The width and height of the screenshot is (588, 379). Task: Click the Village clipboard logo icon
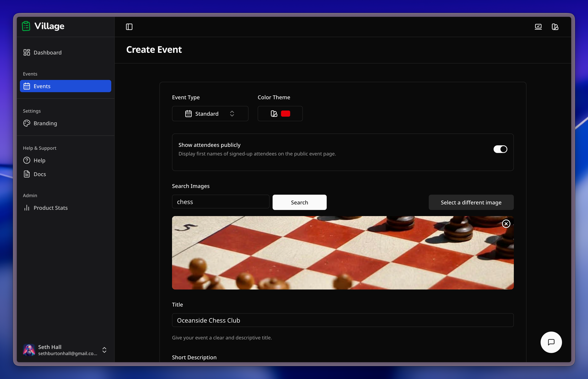26,26
